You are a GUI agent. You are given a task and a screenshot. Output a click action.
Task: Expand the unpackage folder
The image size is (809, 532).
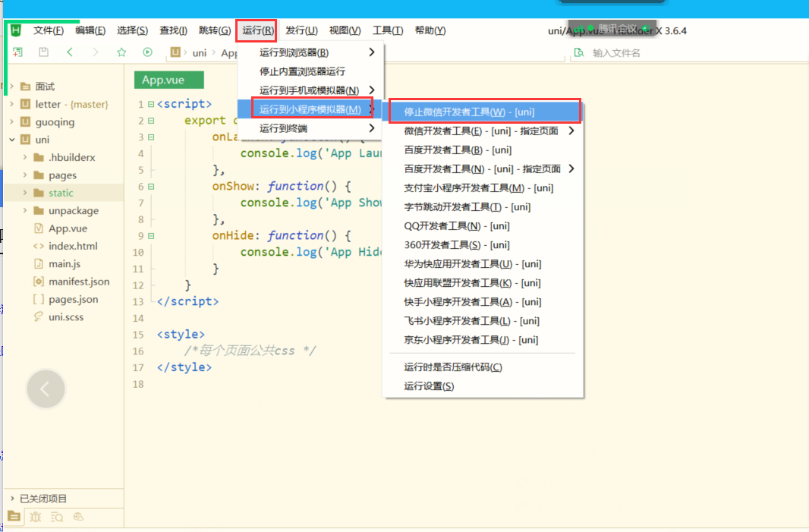point(25,210)
